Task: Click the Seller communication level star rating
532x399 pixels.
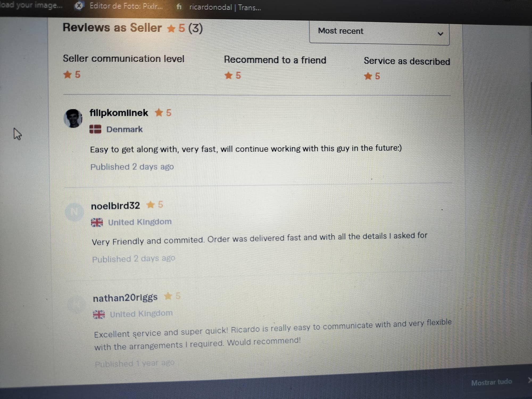Action: point(72,74)
